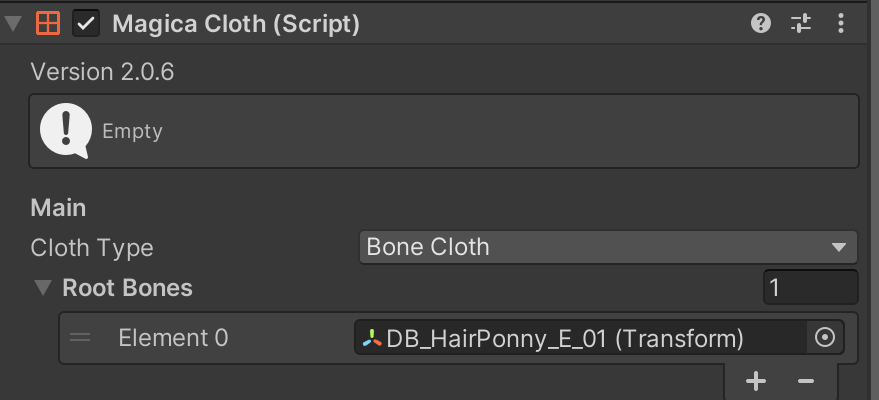The height and width of the screenshot is (400, 879).
Task: Remove a root bone with the minus button
Action: pos(806,381)
